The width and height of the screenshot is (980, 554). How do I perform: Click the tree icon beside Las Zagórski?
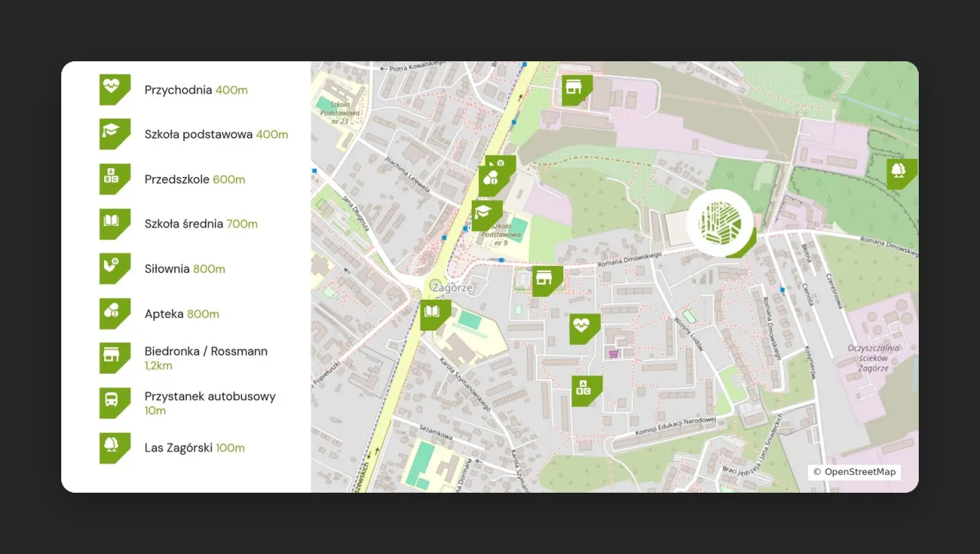click(x=115, y=447)
